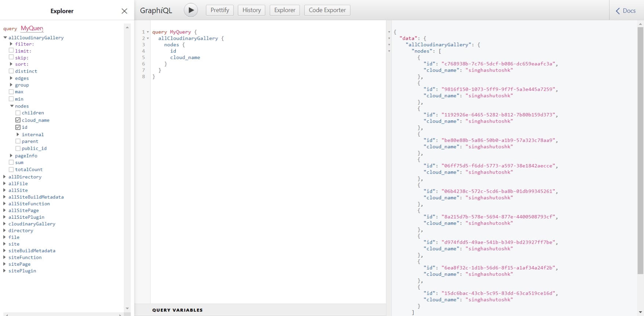Open Code Exporter

(x=327, y=10)
